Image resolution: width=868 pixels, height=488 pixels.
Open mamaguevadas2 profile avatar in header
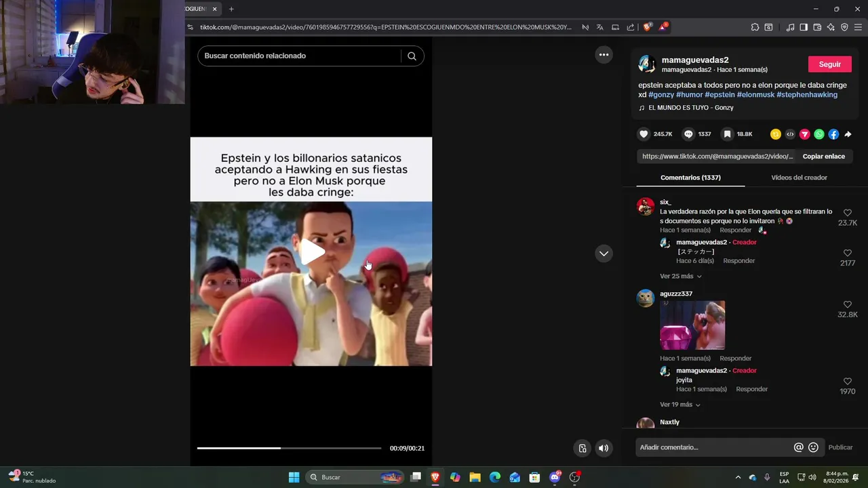[x=647, y=64]
